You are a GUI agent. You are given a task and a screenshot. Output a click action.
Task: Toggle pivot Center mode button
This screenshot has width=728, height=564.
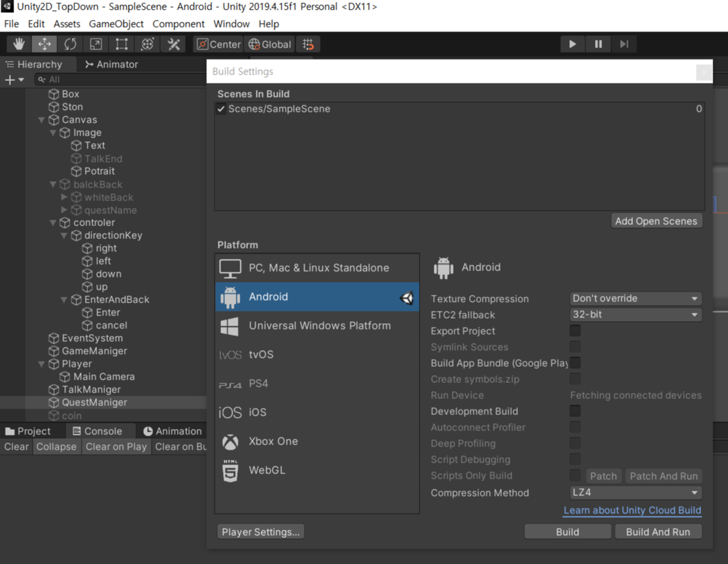pyautogui.click(x=218, y=44)
